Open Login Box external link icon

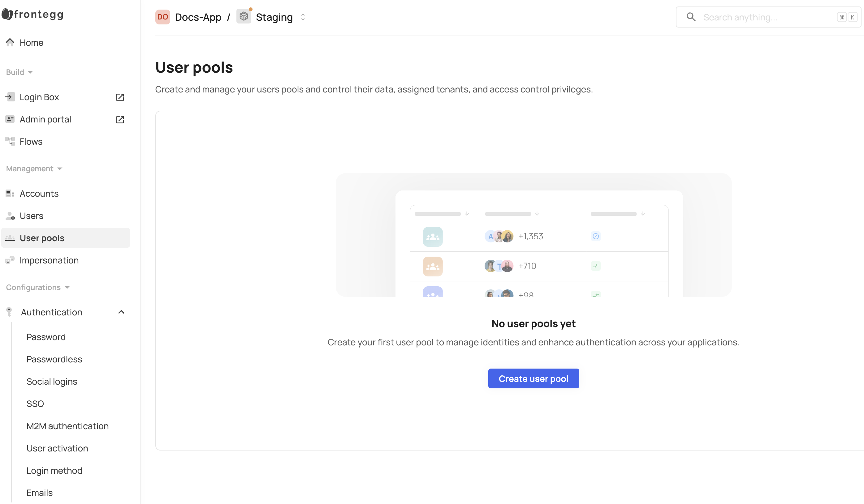[x=120, y=97]
